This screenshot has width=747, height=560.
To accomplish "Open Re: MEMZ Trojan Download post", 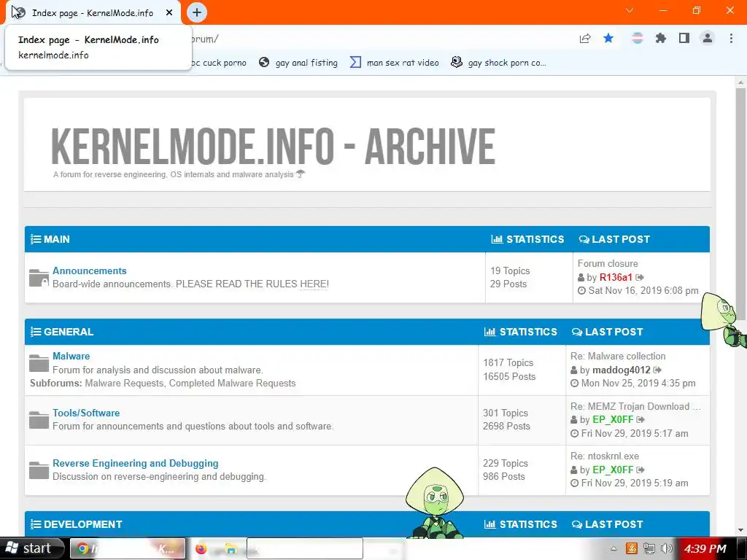I will [635, 406].
